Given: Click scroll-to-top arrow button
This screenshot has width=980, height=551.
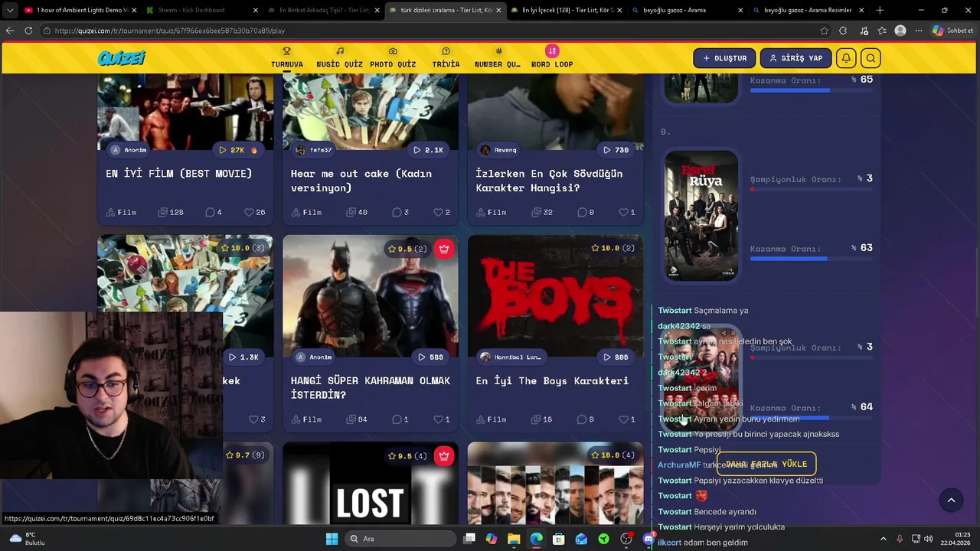Looking at the screenshot, I should (x=951, y=500).
